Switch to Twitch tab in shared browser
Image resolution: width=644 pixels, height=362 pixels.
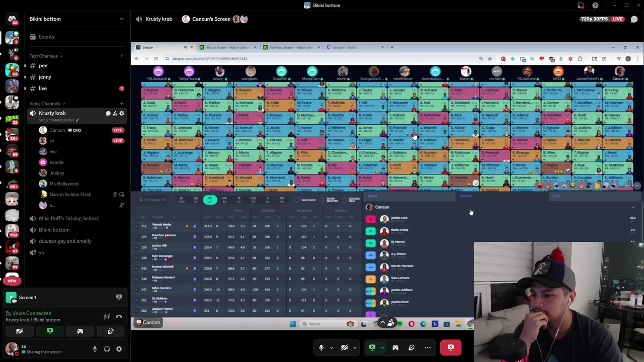[355, 47]
